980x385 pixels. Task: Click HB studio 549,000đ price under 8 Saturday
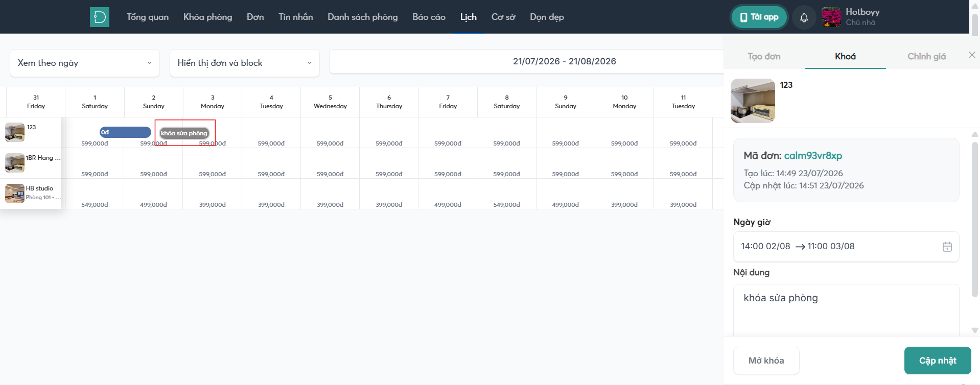(507, 205)
